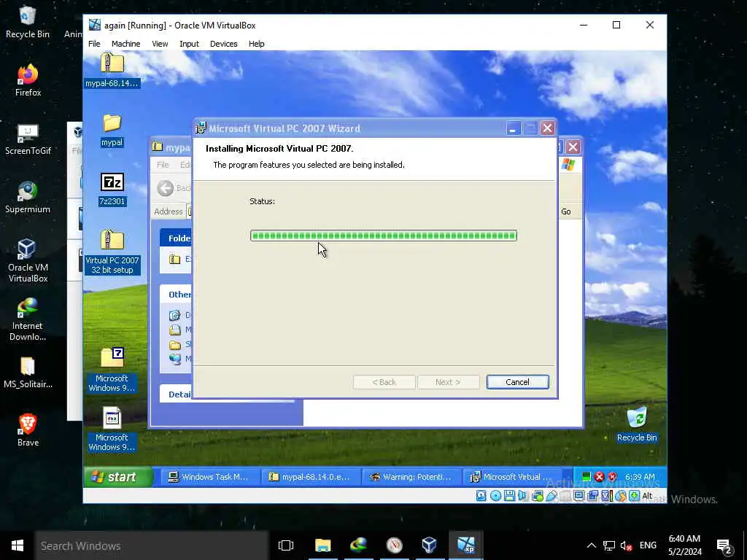Cancel the Virtual PC 2007 installation
Viewport: 747px width, 560px height.
click(517, 382)
